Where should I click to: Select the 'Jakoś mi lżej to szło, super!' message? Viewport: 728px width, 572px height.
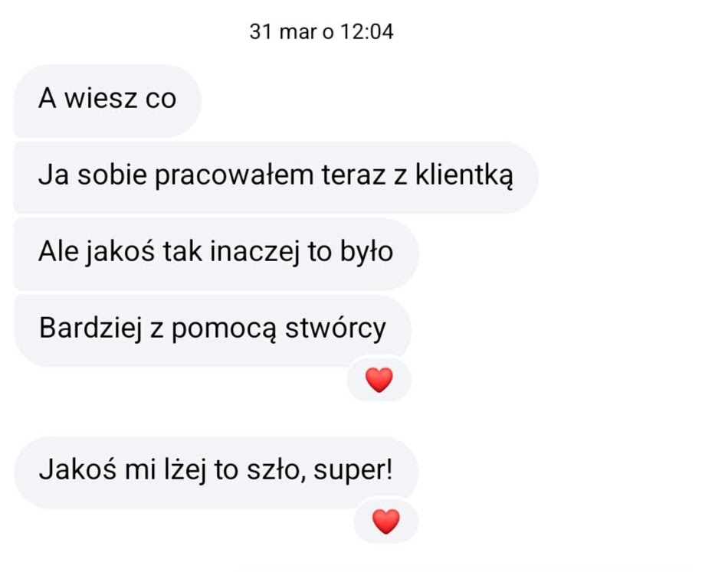215,470
